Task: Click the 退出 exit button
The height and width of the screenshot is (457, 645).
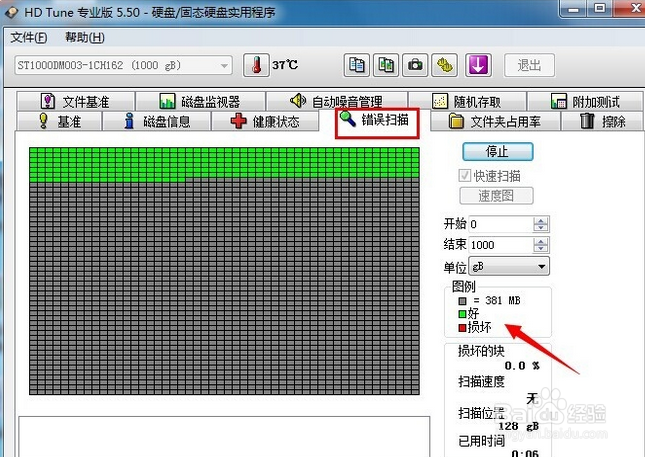Action: 529,65
